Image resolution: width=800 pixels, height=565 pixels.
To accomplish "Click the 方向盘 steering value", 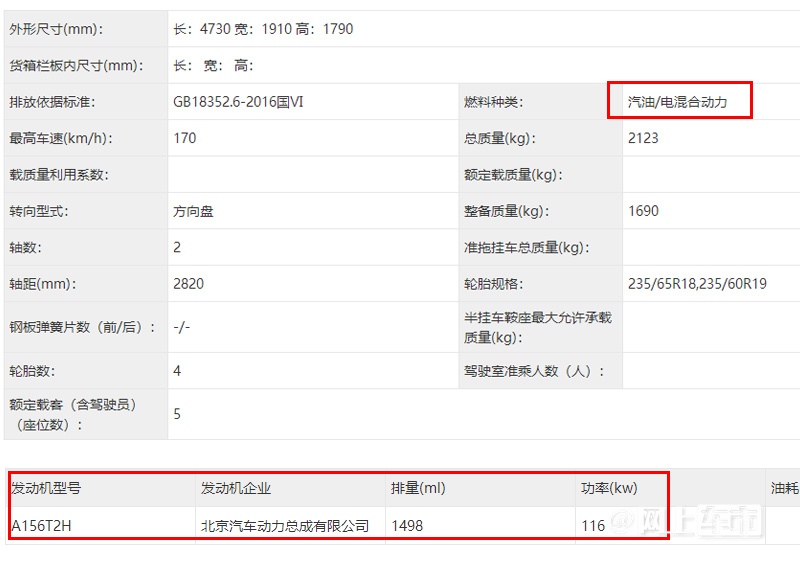I will pyautogui.click(x=193, y=211).
